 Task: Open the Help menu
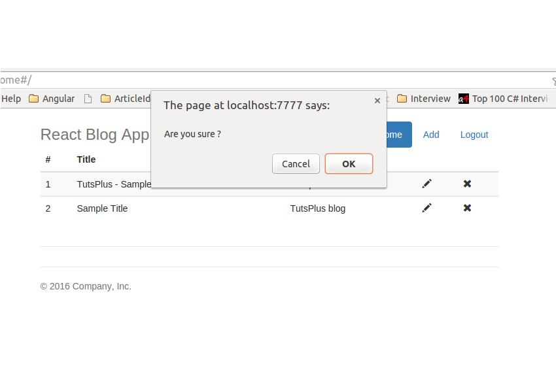[11, 99]
